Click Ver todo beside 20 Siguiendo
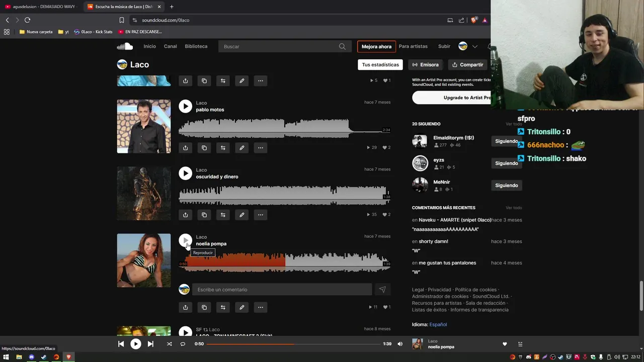 click(x=514, y=124)
